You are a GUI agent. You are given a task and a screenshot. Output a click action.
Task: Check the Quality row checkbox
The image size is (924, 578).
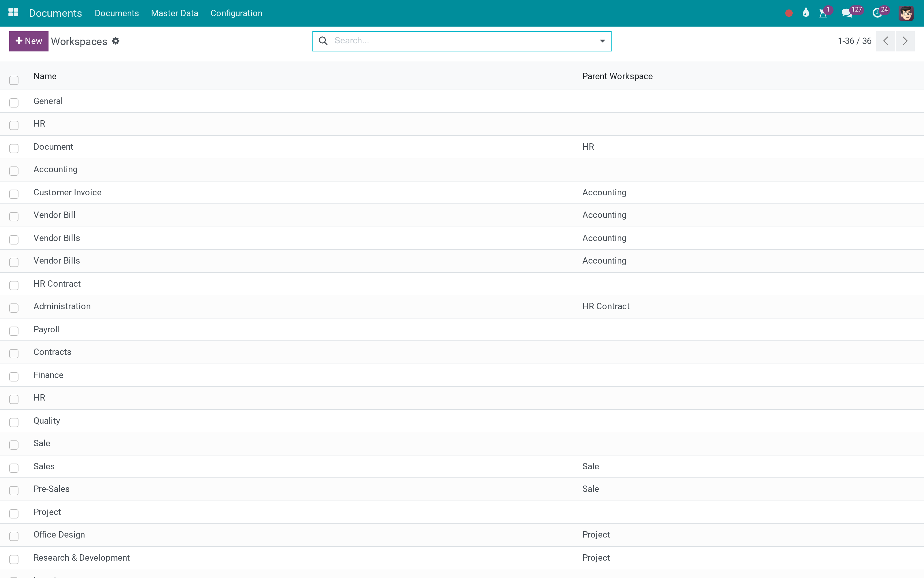click(14, 423)
